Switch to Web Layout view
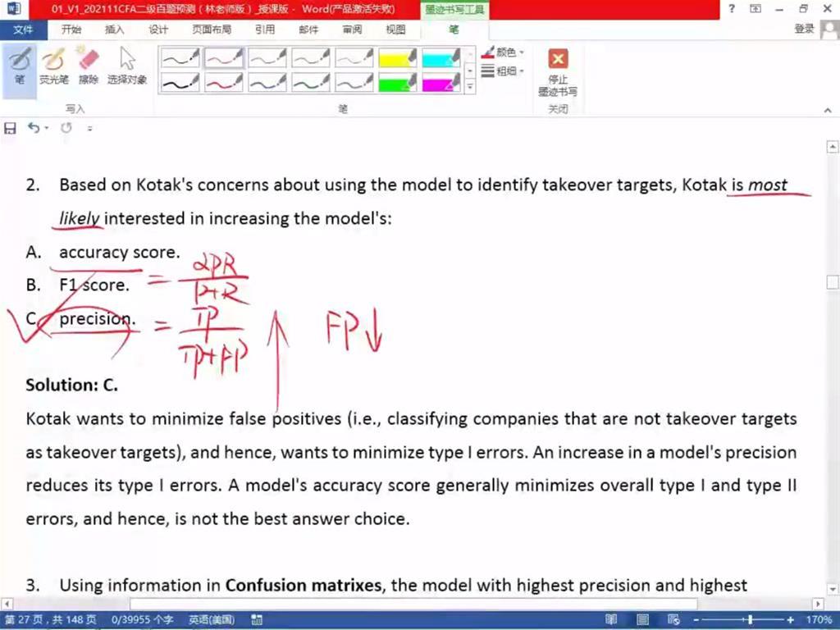Viewport: 840px width, 630px height. coord(674,620)
